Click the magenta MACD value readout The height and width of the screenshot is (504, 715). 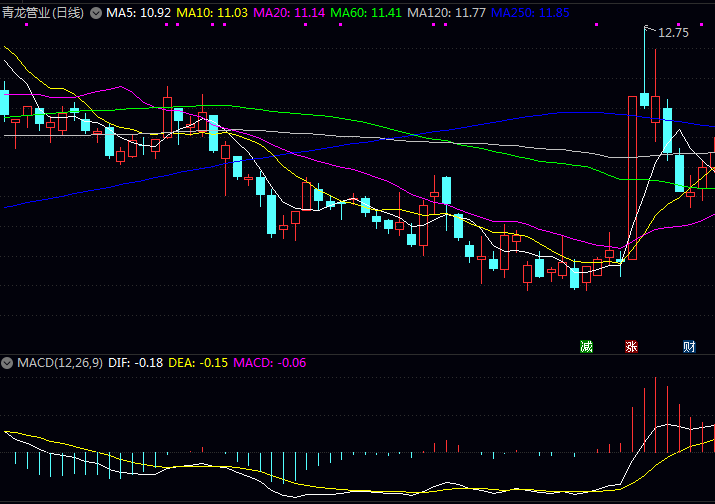coord(269,363)
